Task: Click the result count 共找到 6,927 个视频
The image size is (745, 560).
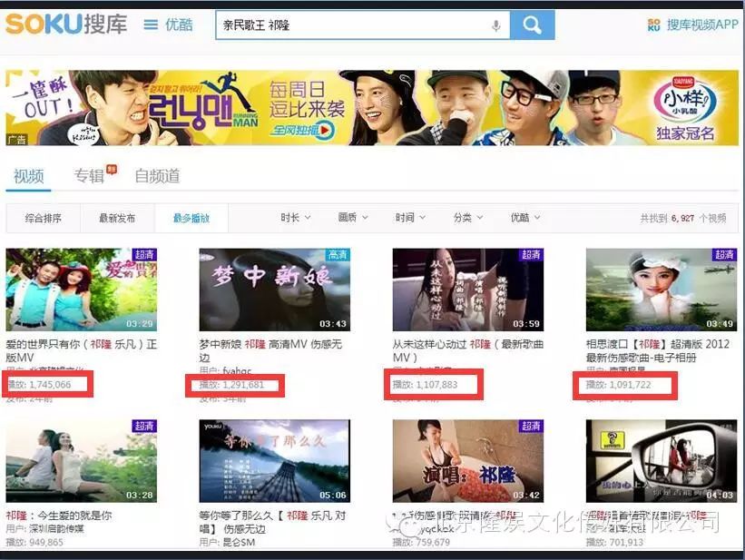Action: click(x=682, y=218)
